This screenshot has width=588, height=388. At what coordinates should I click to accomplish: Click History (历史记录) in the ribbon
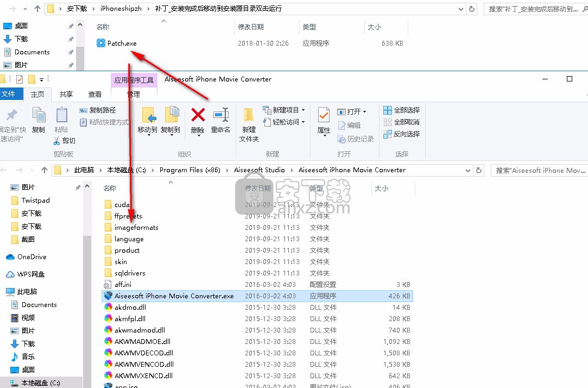click(356, 139)
